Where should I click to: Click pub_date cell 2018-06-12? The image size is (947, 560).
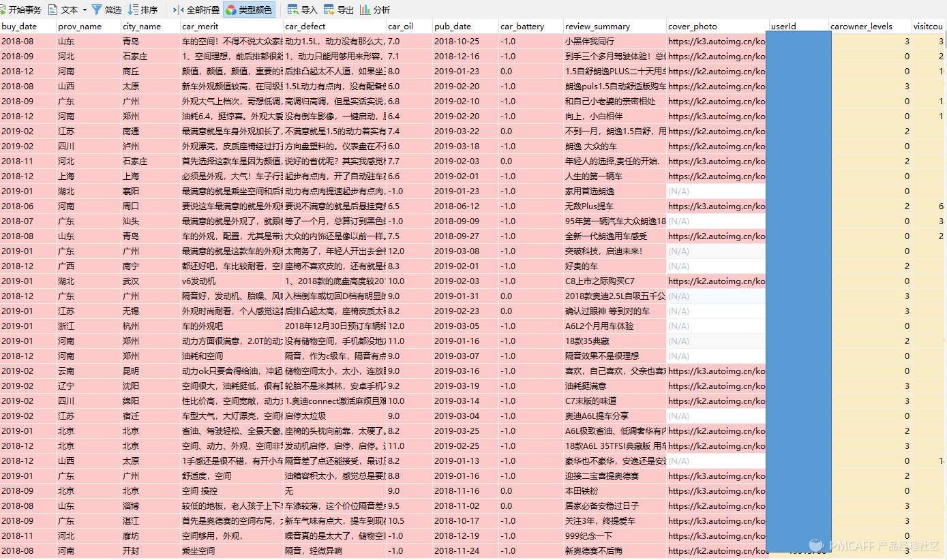[466, 206]
